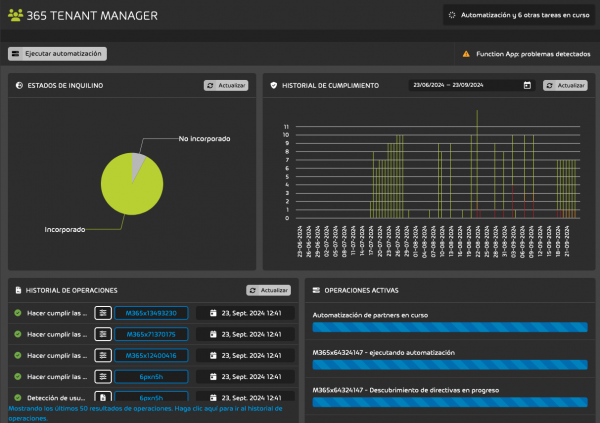This screenshot has height=423, width=600.
Task: Click the warning triangle beside Function App
Action: [466, 54]
